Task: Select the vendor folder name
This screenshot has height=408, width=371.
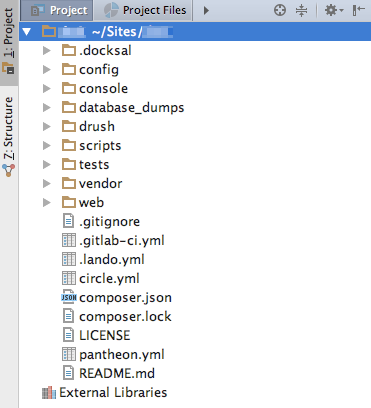Action: pos(101,184)
